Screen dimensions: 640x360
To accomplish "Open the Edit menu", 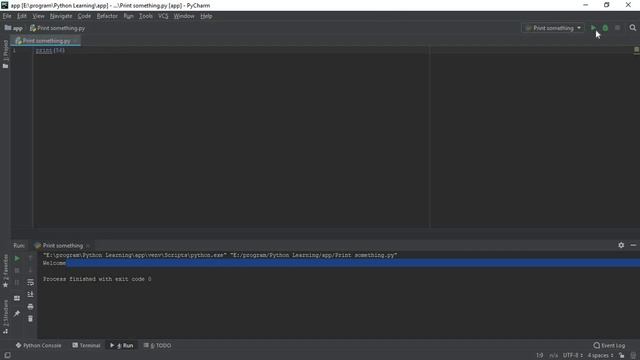I will [x=22, y=16].
